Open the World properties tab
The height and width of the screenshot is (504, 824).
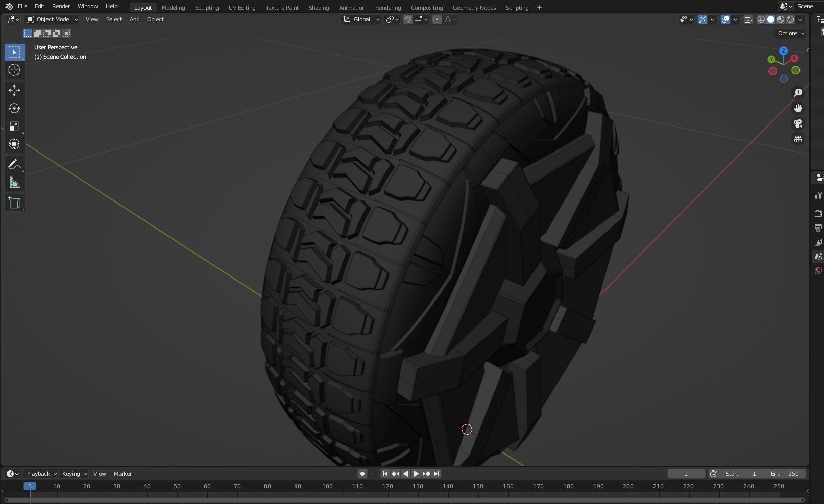pyautogui.click(x=818, y=270)
